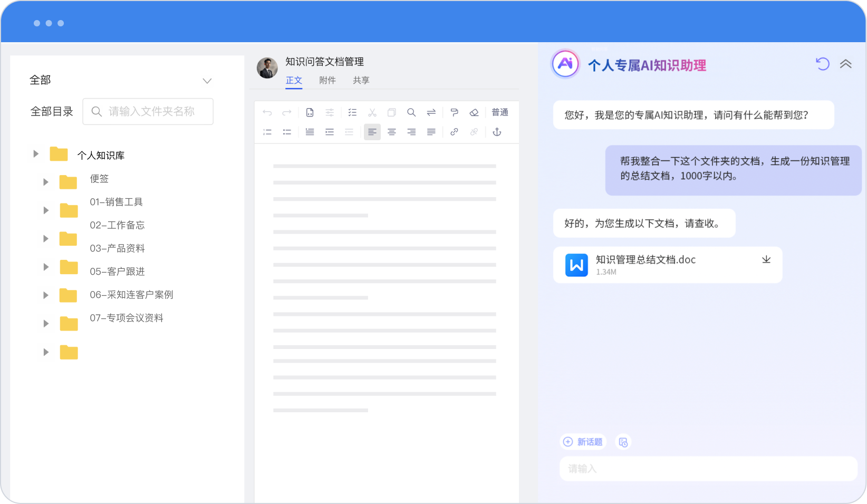
Task: Collapse the AI assistant panel with double chevron
Action: 846,64
